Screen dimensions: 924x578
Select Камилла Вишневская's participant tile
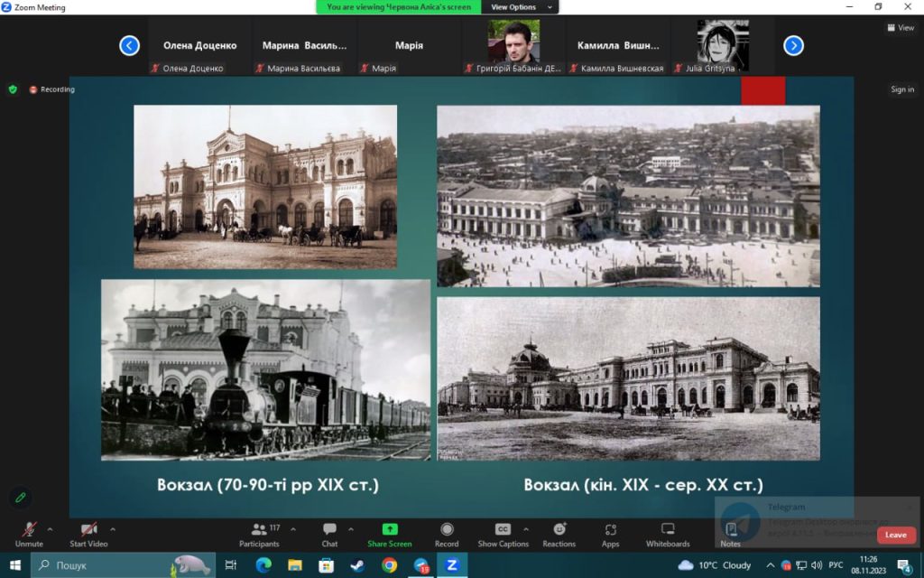pyautogui.click(x=617, y=47)
